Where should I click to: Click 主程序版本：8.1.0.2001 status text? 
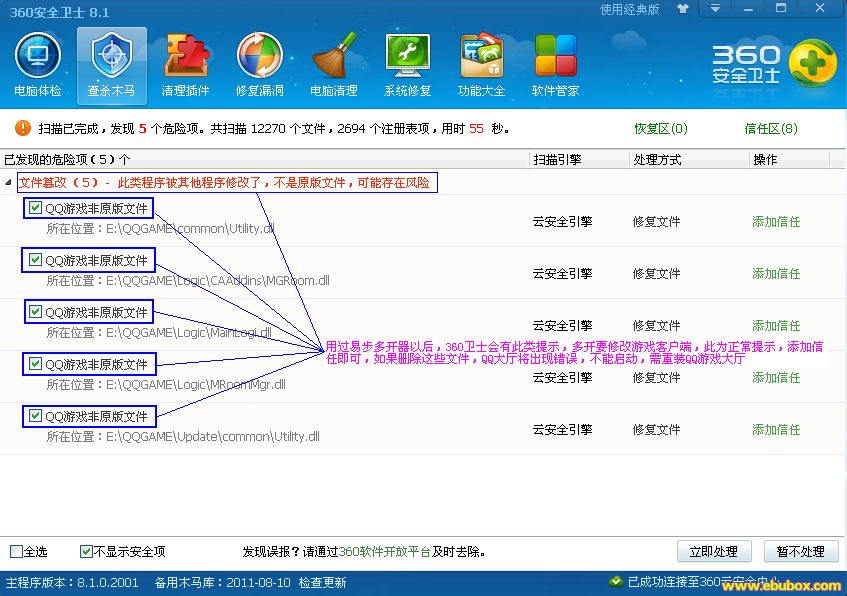pyautogui.click(x=72, y=582)
